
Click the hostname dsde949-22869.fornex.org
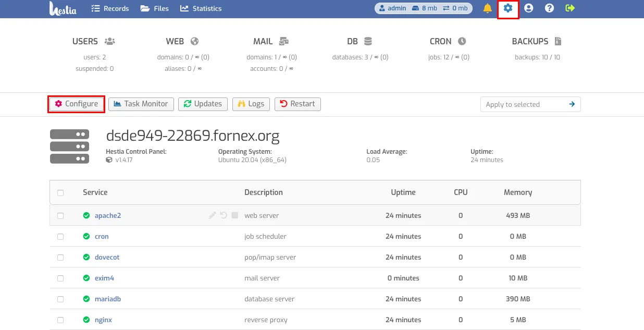(x=193, y=136)
